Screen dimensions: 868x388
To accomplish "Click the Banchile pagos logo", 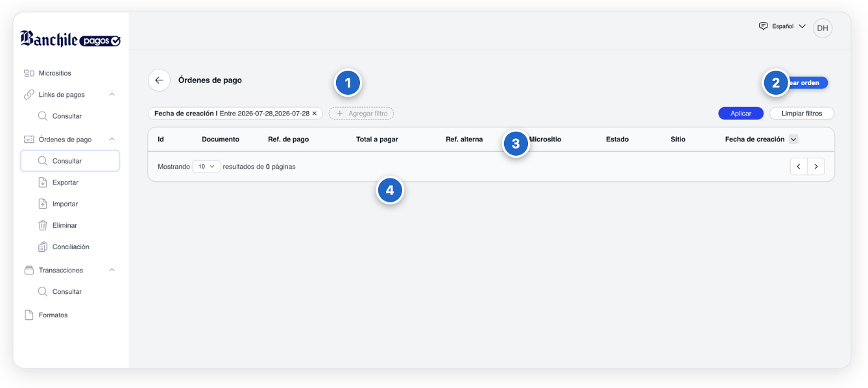I will (x=70, y=39).
